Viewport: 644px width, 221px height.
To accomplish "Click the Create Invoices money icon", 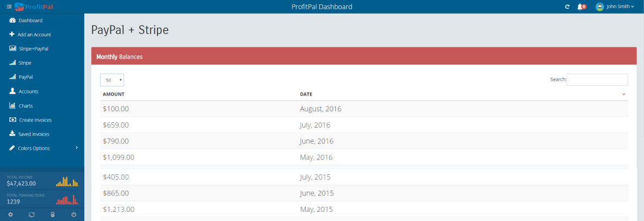I will coord(12,119).
